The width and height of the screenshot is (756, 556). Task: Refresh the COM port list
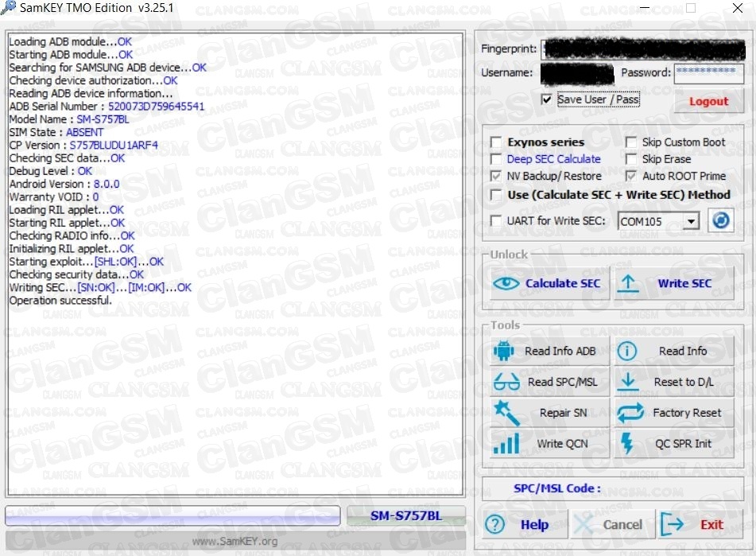[721, 221]
